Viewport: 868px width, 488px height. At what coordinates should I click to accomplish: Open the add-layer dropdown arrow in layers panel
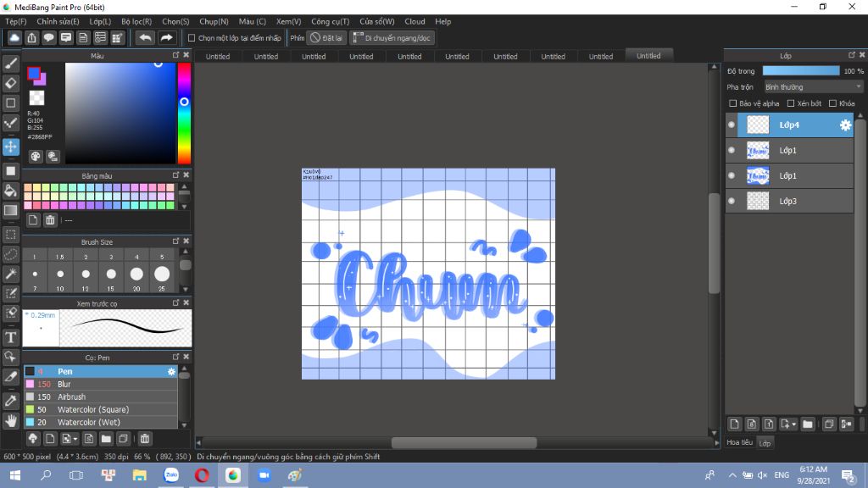click(x=793, y=424)
